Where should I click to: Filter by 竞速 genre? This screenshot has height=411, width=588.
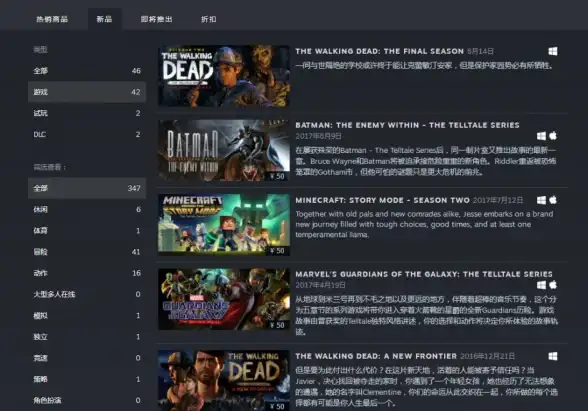click(x=87, y=358)
